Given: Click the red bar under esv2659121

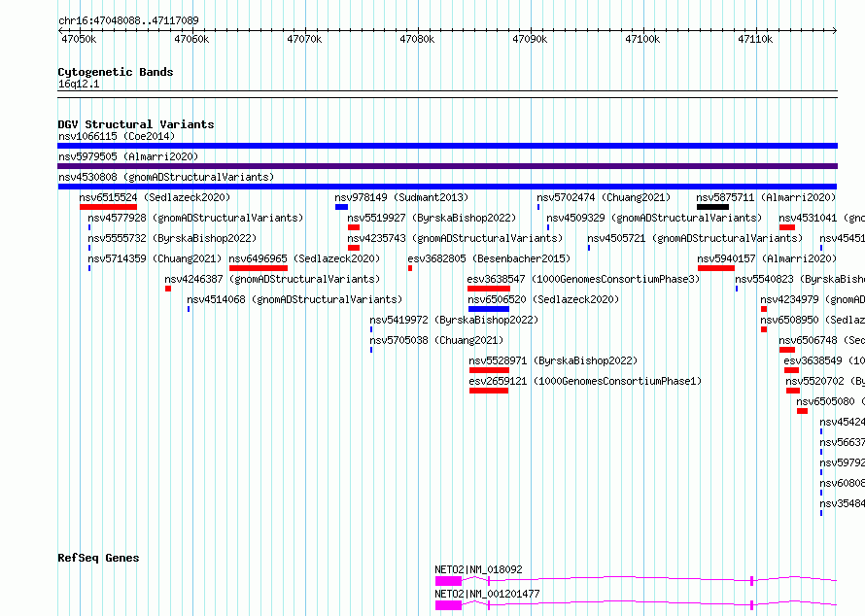Looking at the screenshot, I should click(x=489, y=391).
